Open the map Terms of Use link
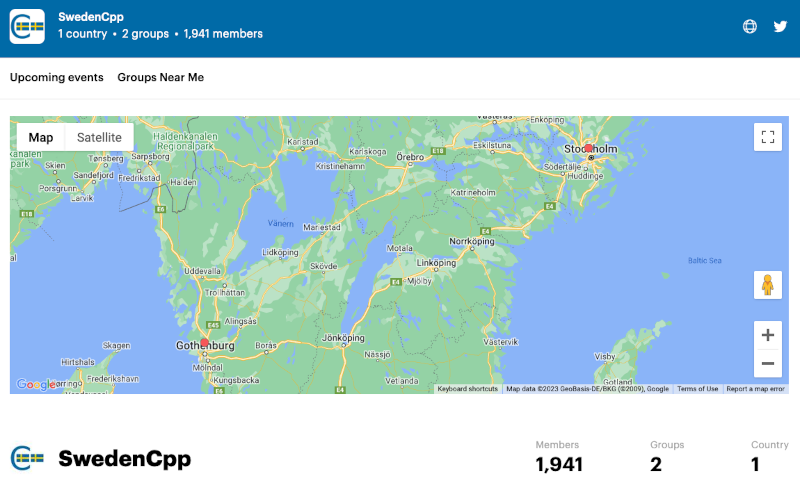 [697, 389]
